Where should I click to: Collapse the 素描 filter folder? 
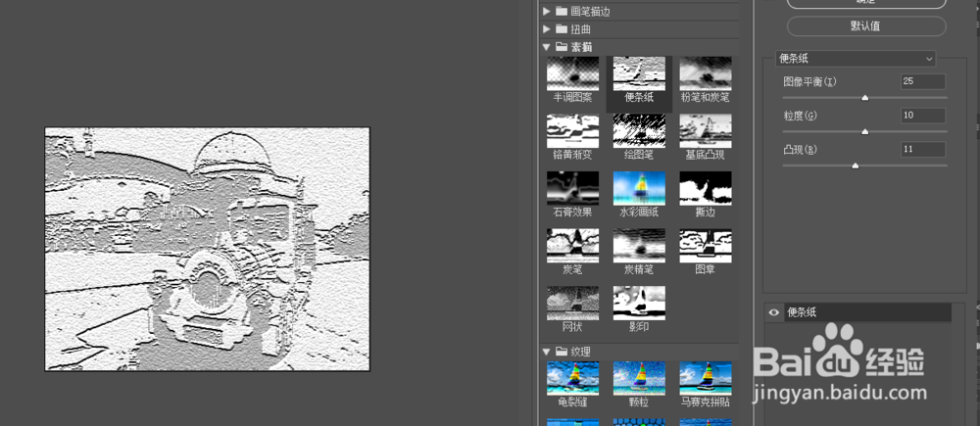[546, 47]
